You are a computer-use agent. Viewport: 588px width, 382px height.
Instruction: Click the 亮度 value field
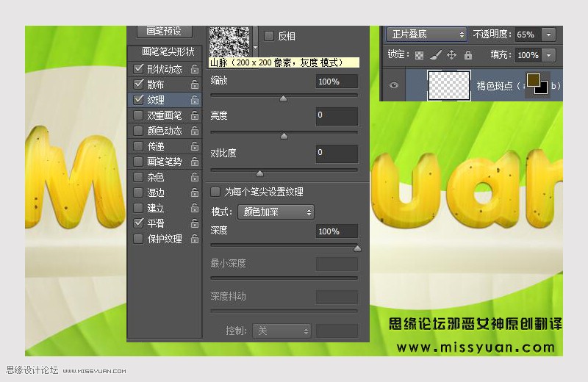[337, 116]
